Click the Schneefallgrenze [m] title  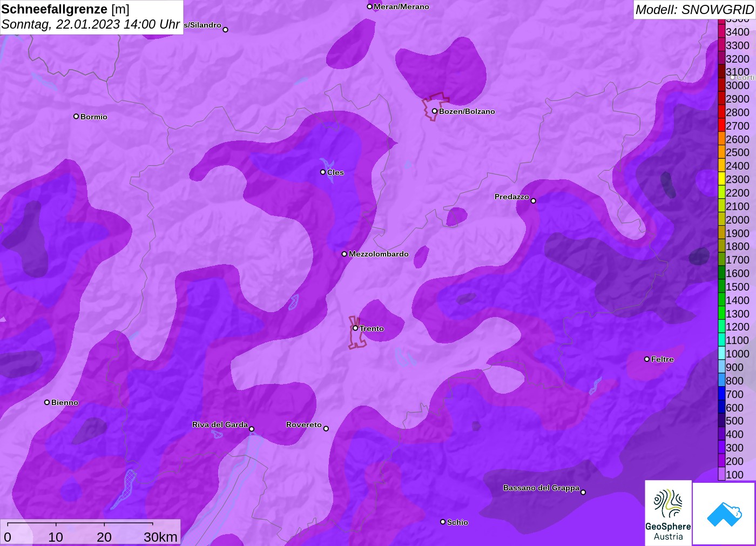pyautogui.click(x=65, y=9)
